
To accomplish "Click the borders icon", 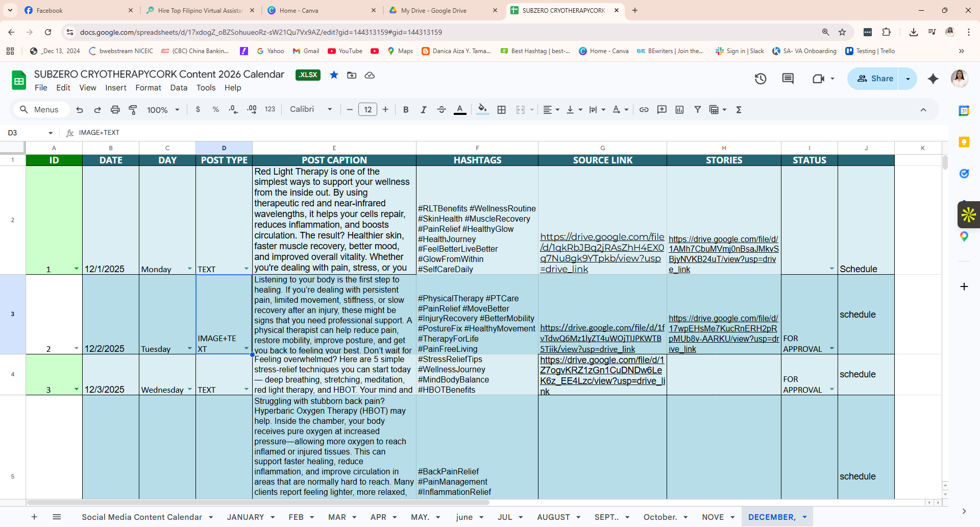I will pyautogui.click(x=502, y=110).
